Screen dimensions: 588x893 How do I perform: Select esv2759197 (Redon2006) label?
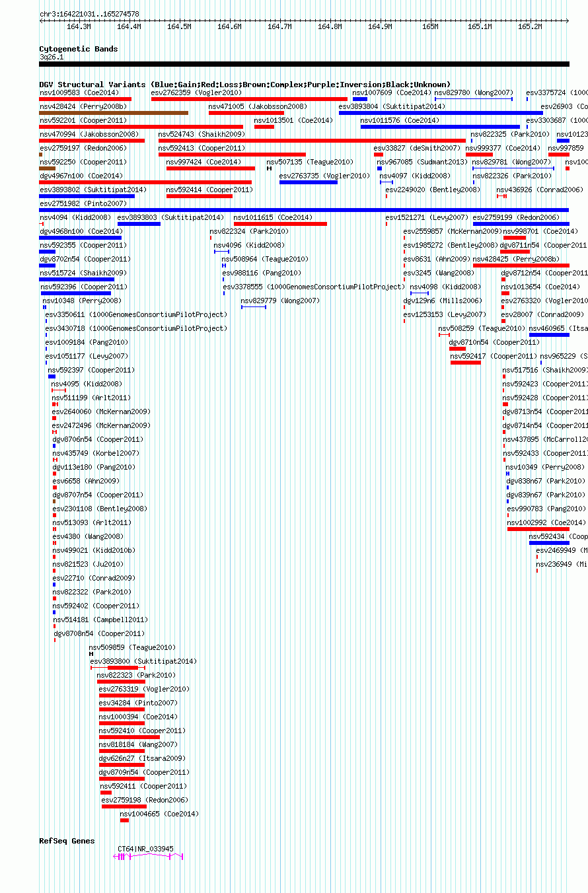tap(83, 148)
